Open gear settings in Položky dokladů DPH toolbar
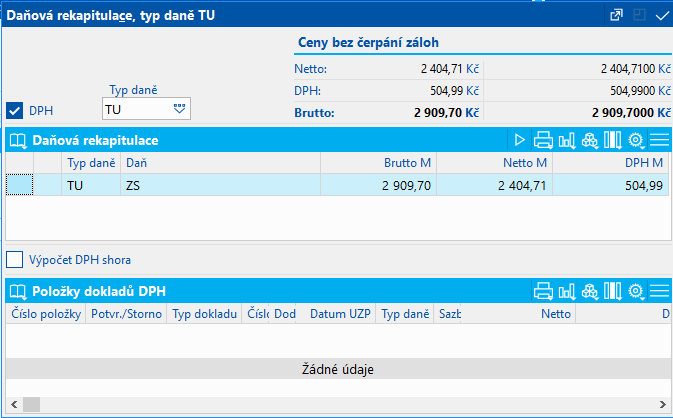Viewport: 673px width, 418px height. pos(635,292)
